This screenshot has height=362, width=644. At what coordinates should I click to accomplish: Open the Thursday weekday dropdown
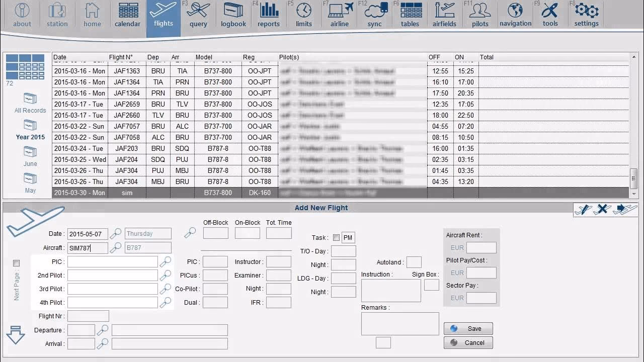coord(148,233)
